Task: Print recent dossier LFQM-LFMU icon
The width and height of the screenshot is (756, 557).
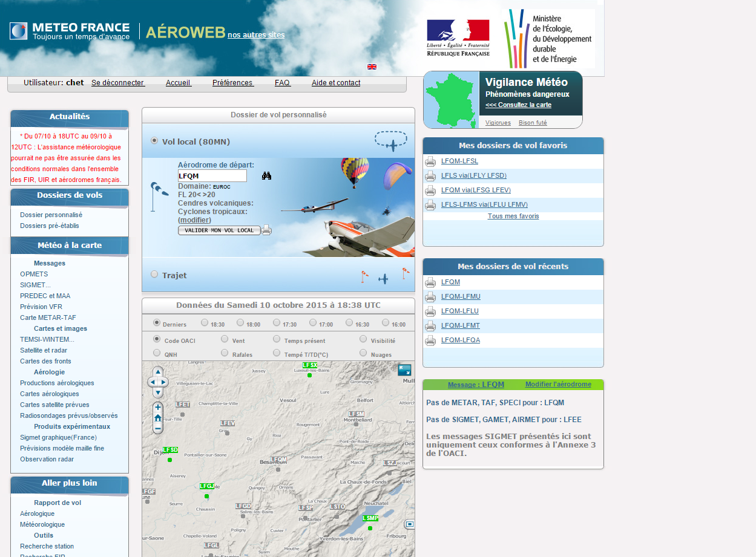Action: 430,297
